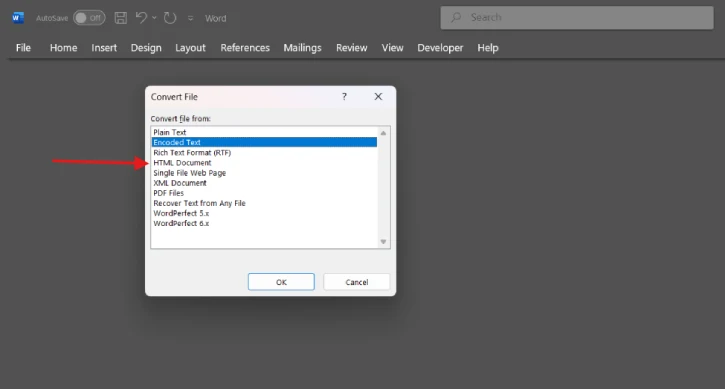Click the Save disk icon

click(121, 18)
